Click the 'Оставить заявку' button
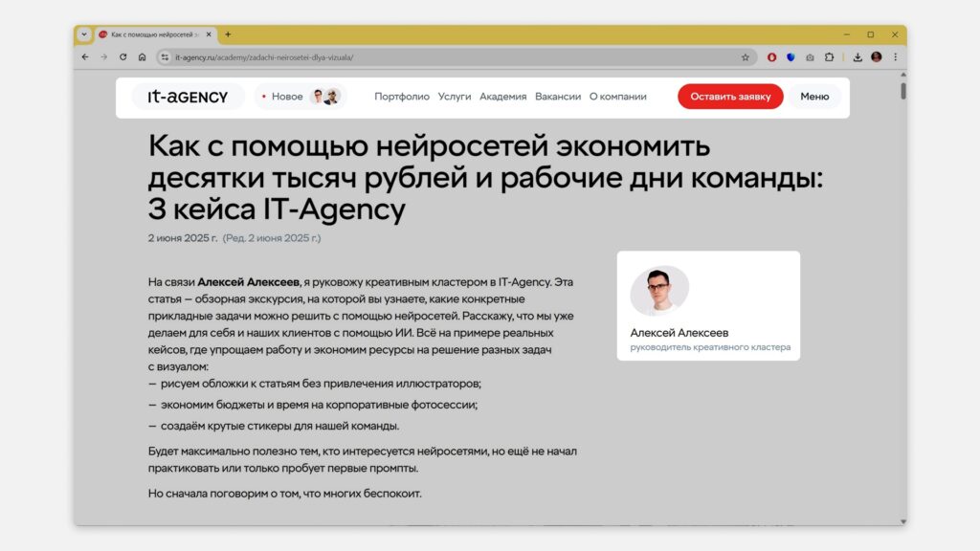The width and height of the screenshot is (980, 551). pos(730,97)
